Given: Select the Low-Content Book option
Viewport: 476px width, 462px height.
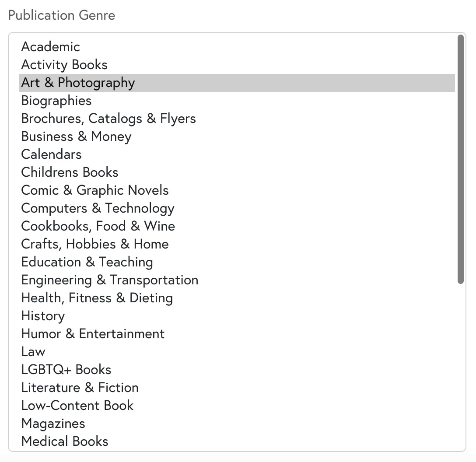Looking at the screenshot, I should (x=77, y=406).
